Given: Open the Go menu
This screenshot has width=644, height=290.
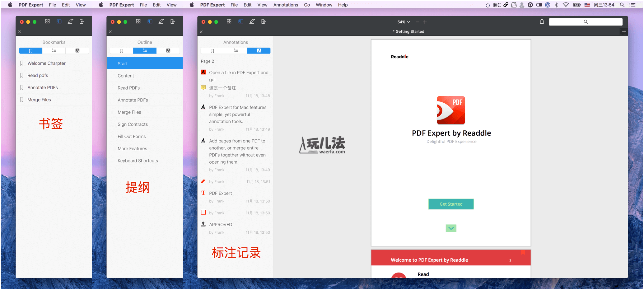Looking at the screenshot, I should pos(307,5).
